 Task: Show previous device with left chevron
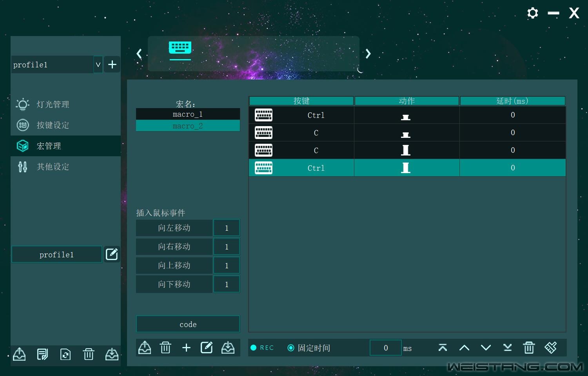(x=139, y=54)
